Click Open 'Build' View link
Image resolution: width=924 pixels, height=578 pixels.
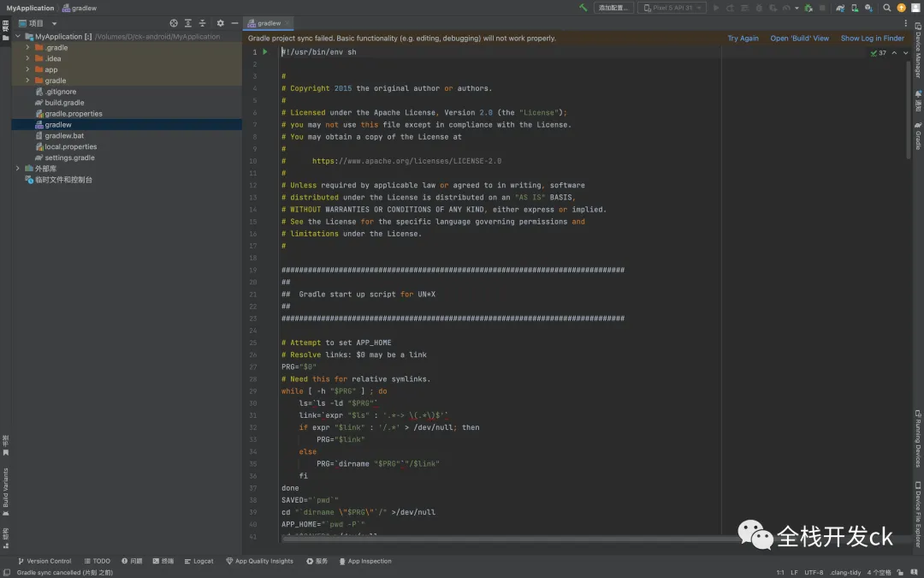point(799,39)
